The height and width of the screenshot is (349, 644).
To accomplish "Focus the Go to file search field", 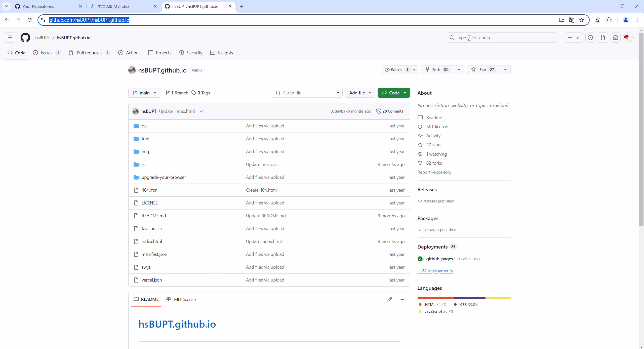I will [307, 93].
